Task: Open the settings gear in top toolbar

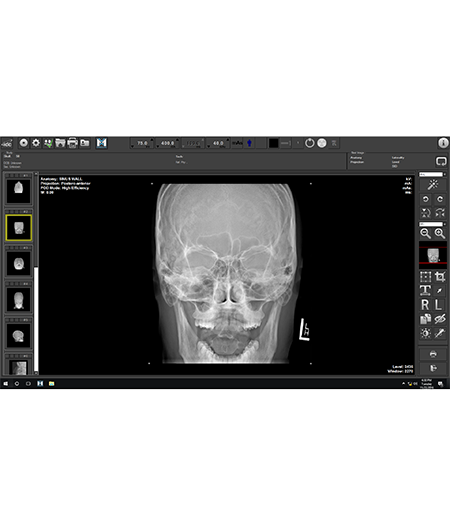Action: pyautogui.click(x=36, y=143)
